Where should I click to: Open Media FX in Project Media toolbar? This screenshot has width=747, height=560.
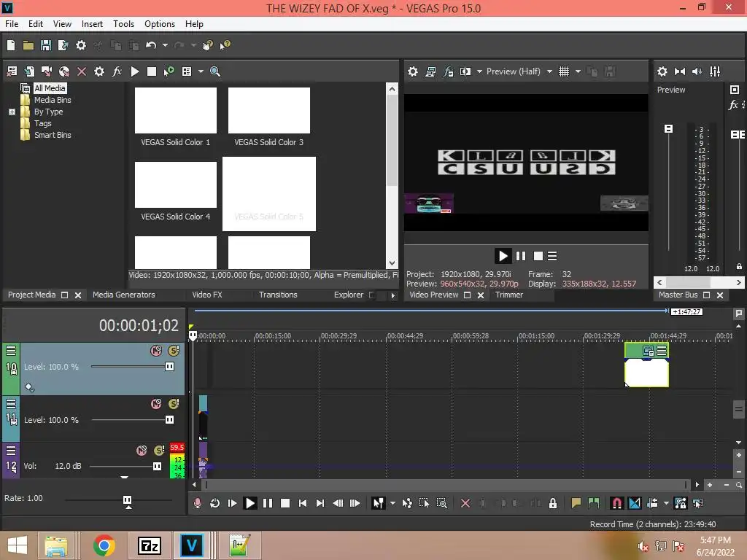[x=117, y=71]
